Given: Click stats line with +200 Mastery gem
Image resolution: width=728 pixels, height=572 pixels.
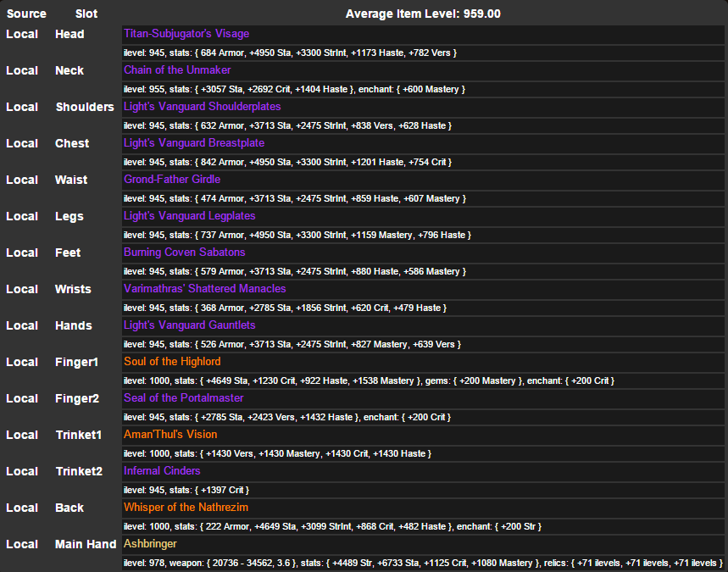Looking at the screenshot, I should tap(369, 380).
